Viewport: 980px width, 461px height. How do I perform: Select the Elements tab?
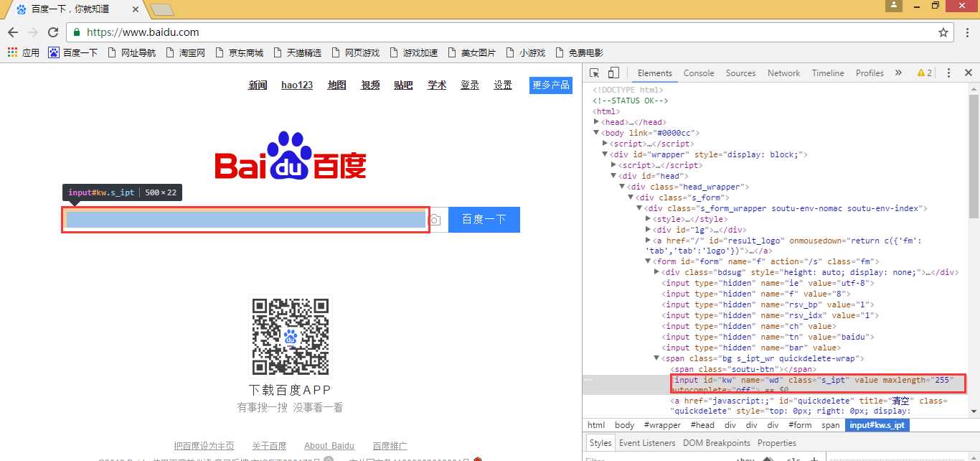tap(655, 73)
